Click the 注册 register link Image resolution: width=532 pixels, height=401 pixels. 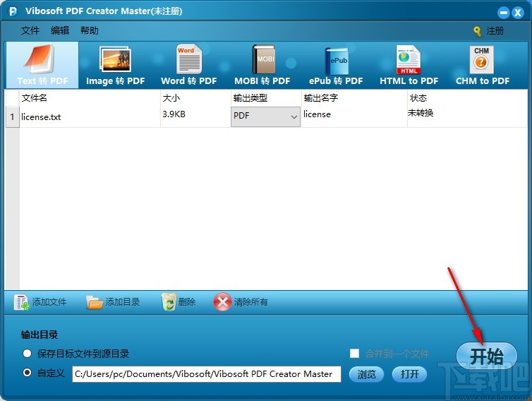coord(495,31)
